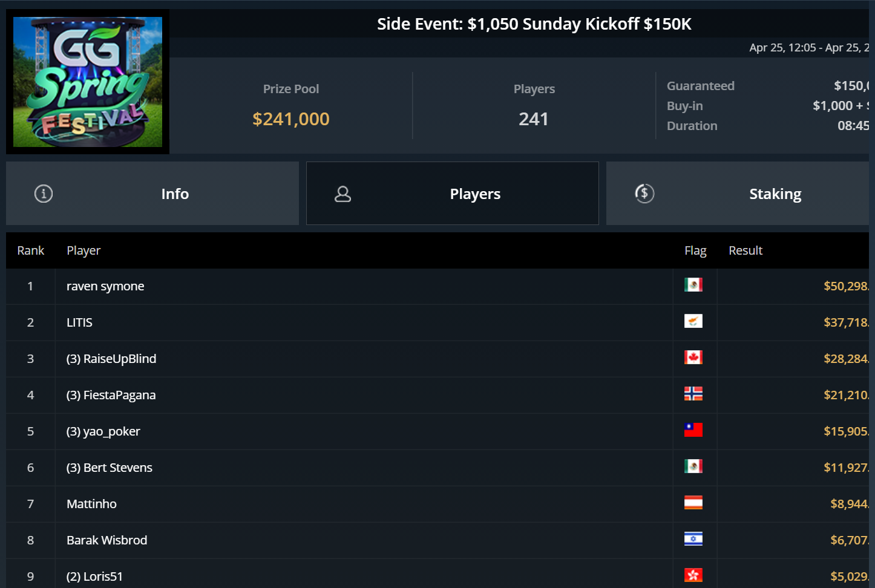Click the info circle icon
The image size is (875, 588).
(44, 194)
